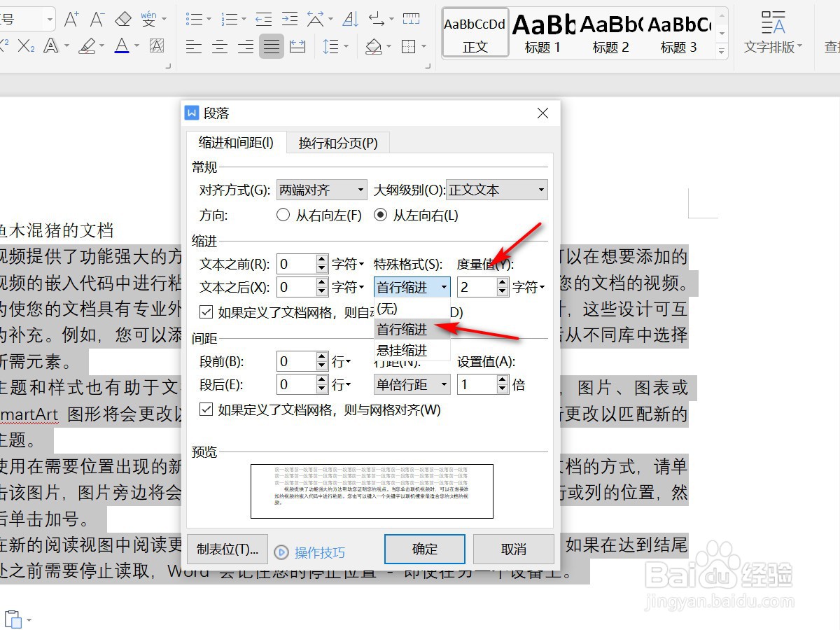Click the decrease indent icon
Screen dimensions: 840x630
coord(264,19)
